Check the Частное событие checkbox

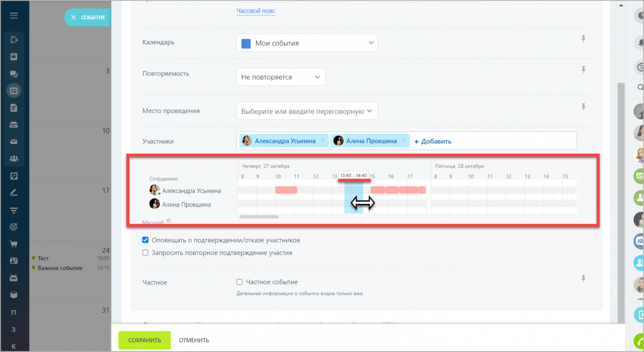click(x=239, y=282)
